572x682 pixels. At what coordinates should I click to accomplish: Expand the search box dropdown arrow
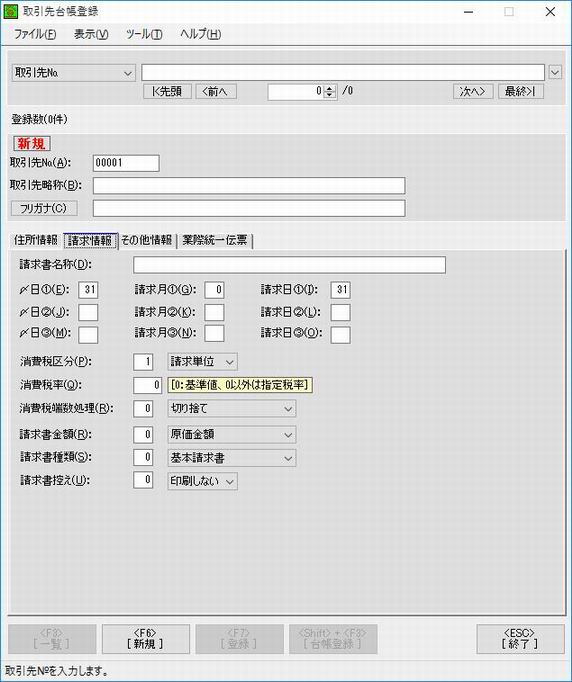(555, 72)
